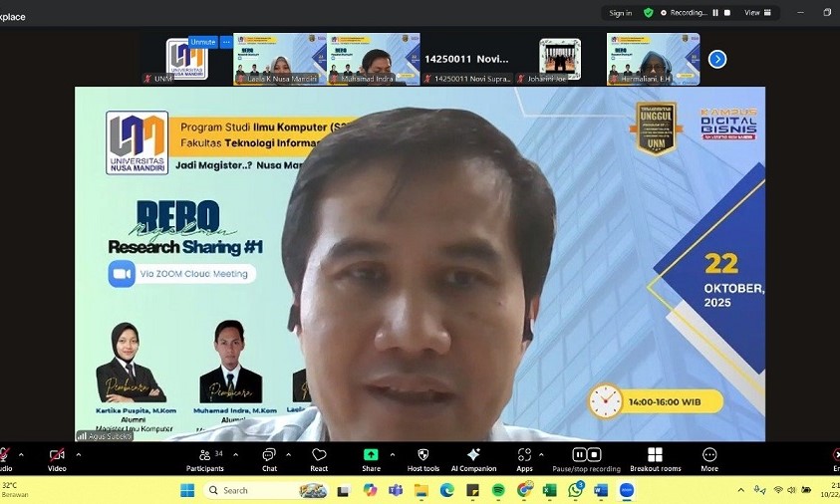Open the More menu

(709, 458)
